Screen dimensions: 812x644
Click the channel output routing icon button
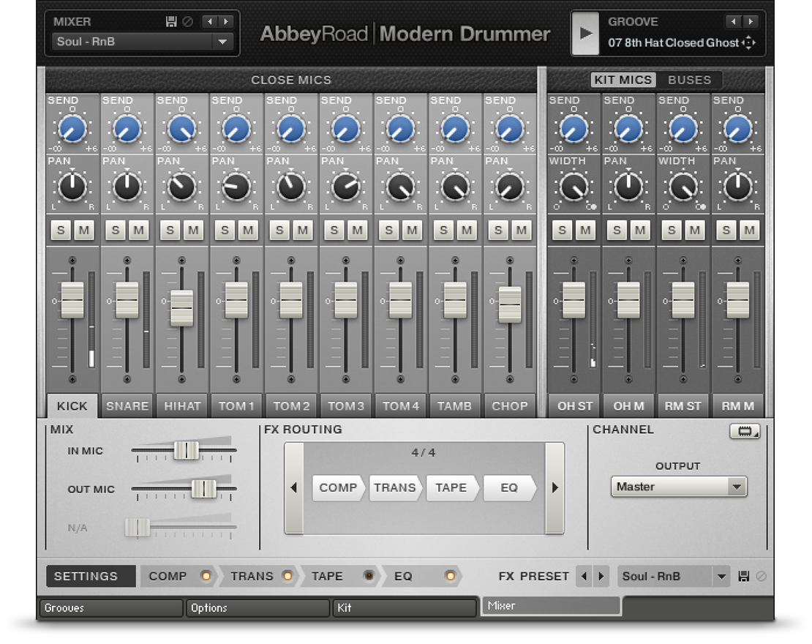tap(745, 431)
